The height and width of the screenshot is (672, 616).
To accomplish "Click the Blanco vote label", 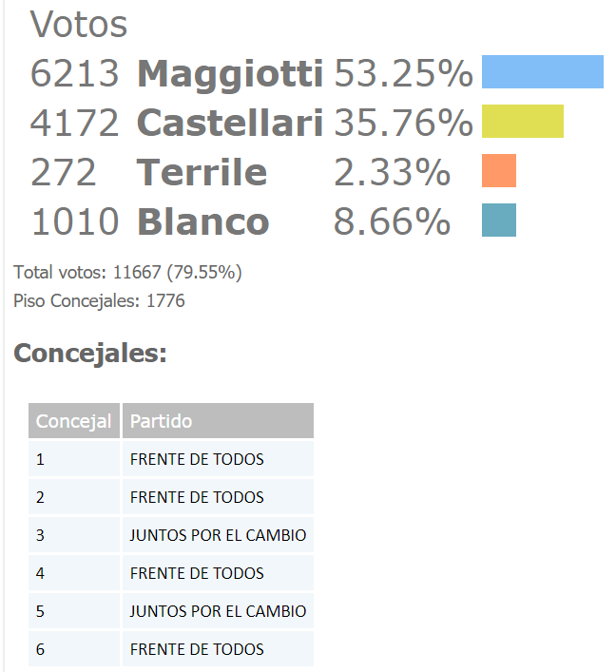I will (x=203, y=221).
